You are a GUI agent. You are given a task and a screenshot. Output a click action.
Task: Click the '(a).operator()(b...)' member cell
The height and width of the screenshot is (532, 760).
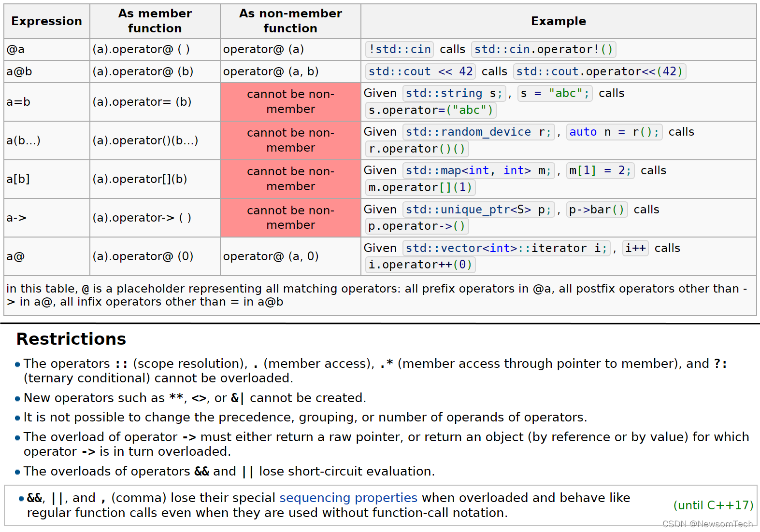155,140
